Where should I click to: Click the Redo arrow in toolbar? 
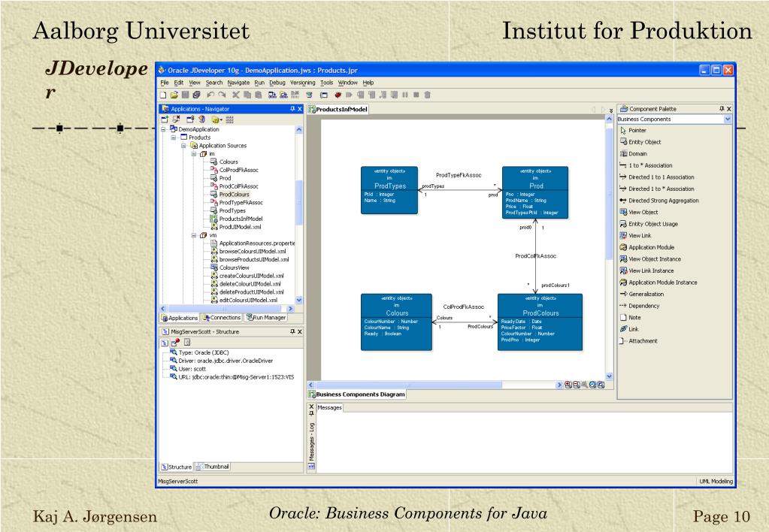(223, 95)
